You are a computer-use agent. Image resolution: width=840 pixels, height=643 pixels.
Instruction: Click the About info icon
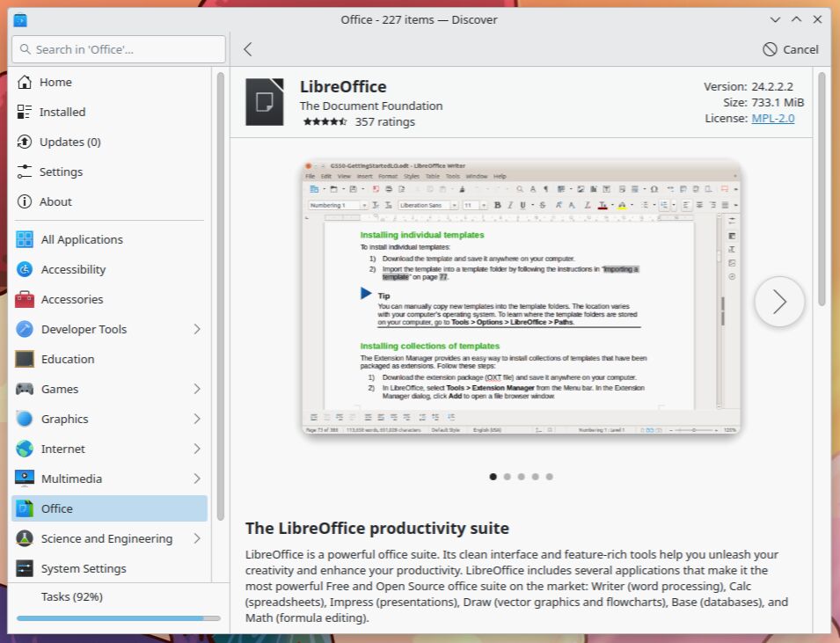click(25, 202)
